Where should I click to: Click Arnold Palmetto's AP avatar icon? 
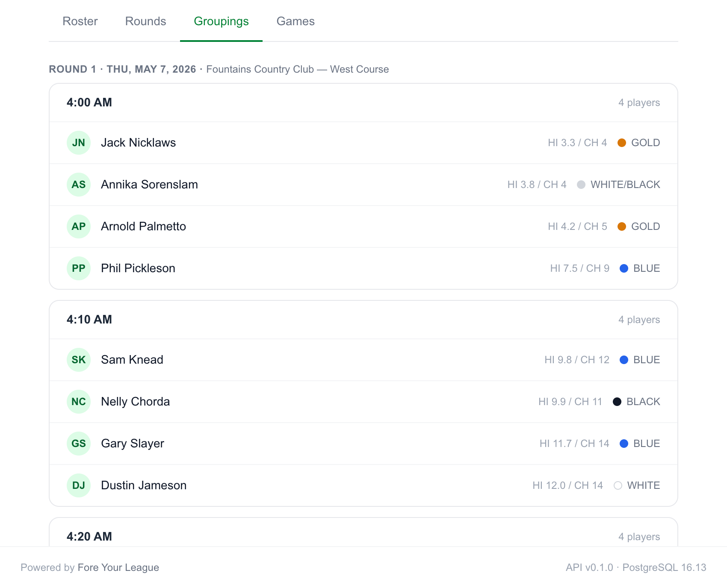pos(79,226)
